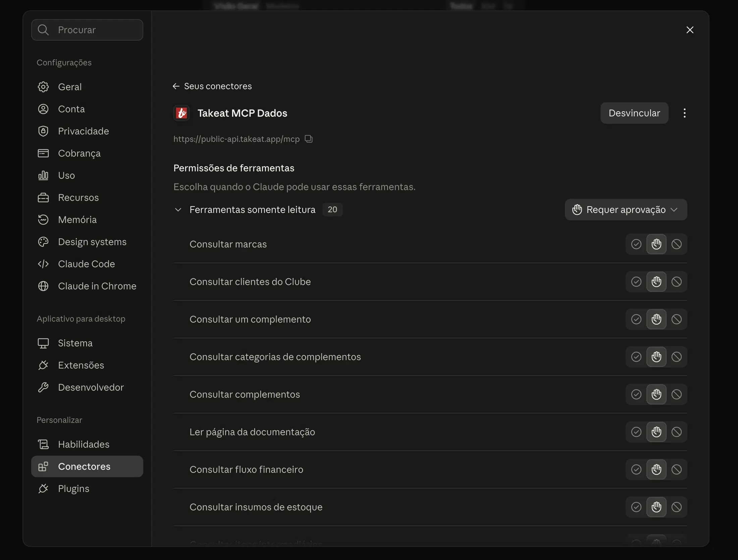Click the Takeat MCP Dados logo
738x560 pixels.
pos(181,113)
